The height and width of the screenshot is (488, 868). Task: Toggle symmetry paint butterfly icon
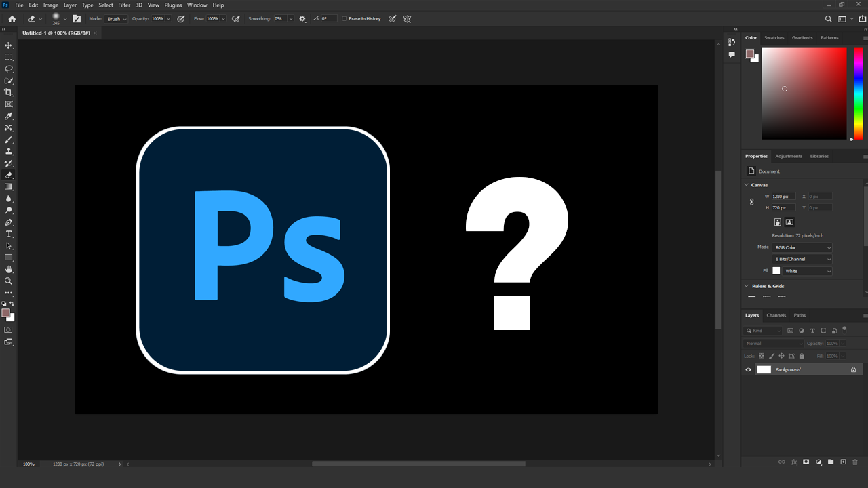click(x=407, y=19)
